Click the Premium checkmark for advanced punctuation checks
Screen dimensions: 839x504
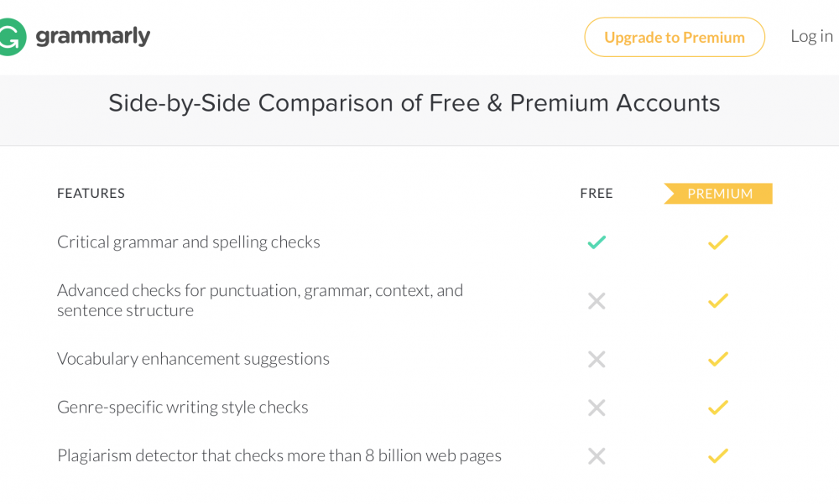[718, 301]
